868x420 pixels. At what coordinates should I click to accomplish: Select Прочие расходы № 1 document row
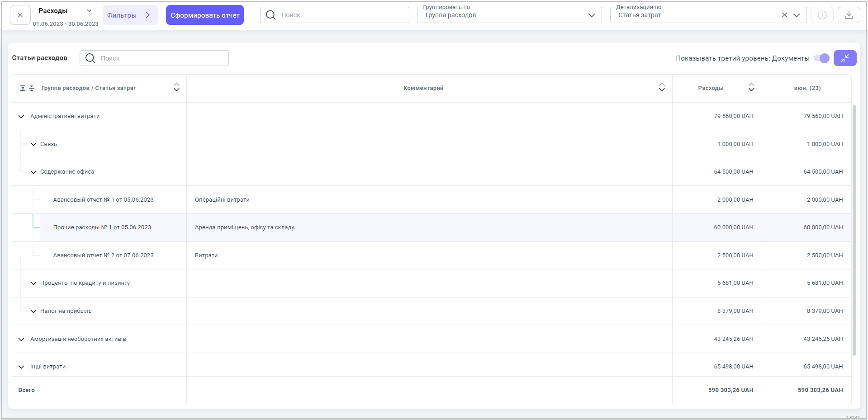point(102,227)
